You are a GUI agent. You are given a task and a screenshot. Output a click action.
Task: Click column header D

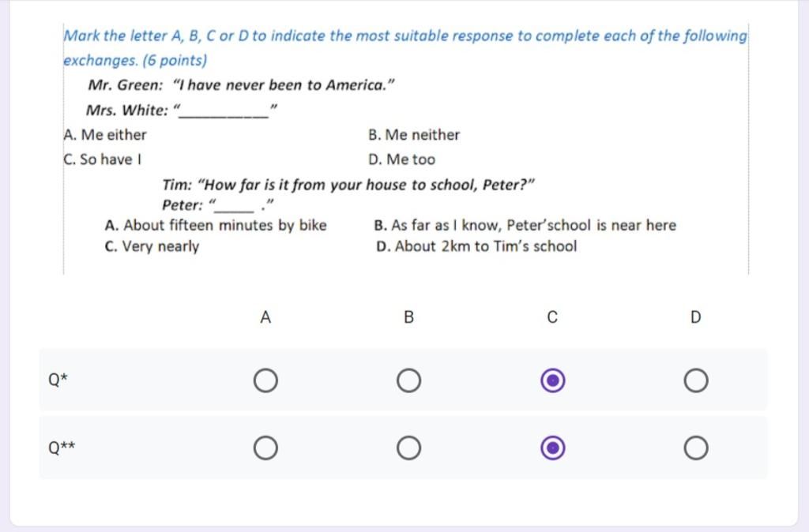pyautogui.click(x=695, y=317)
